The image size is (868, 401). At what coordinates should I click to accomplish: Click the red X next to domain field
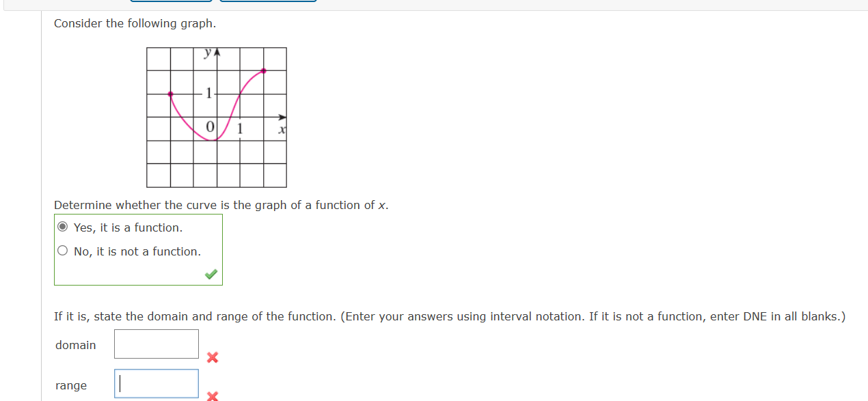click(213, 357)
